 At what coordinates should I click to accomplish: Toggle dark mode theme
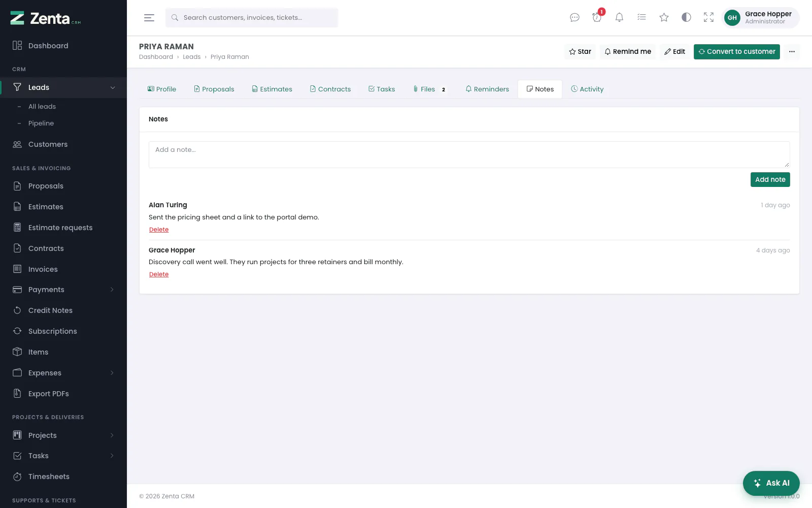pyautogui.click(x=686, y=17)
